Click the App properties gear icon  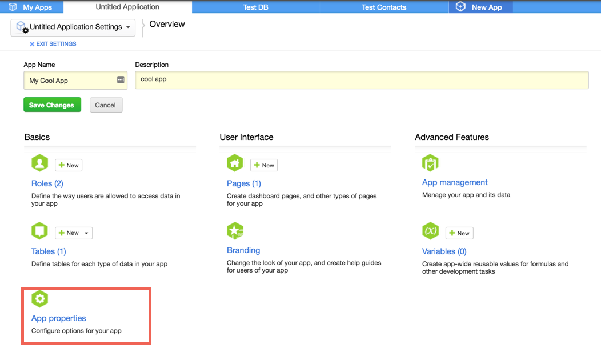(x=39, y=298)
